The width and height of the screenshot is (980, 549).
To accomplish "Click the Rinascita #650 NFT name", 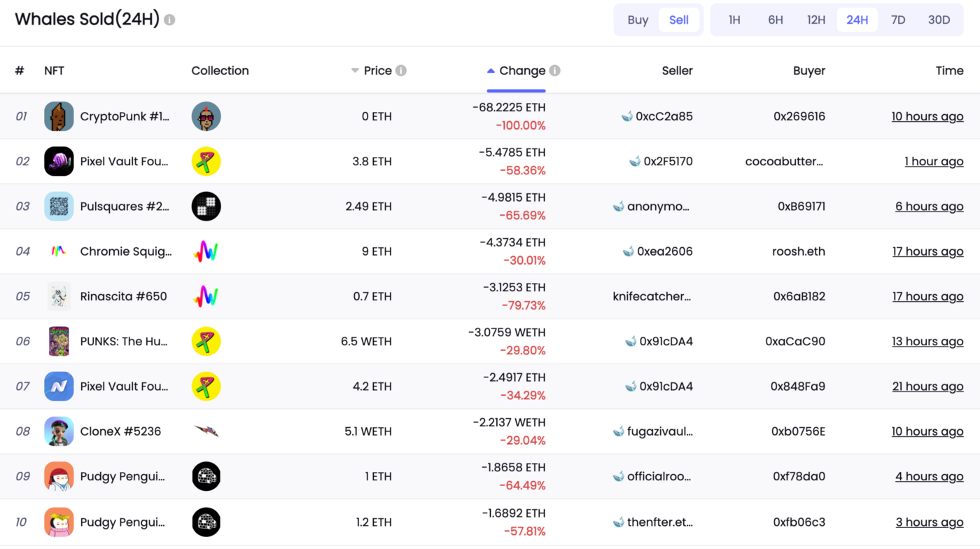I will 124,296.
